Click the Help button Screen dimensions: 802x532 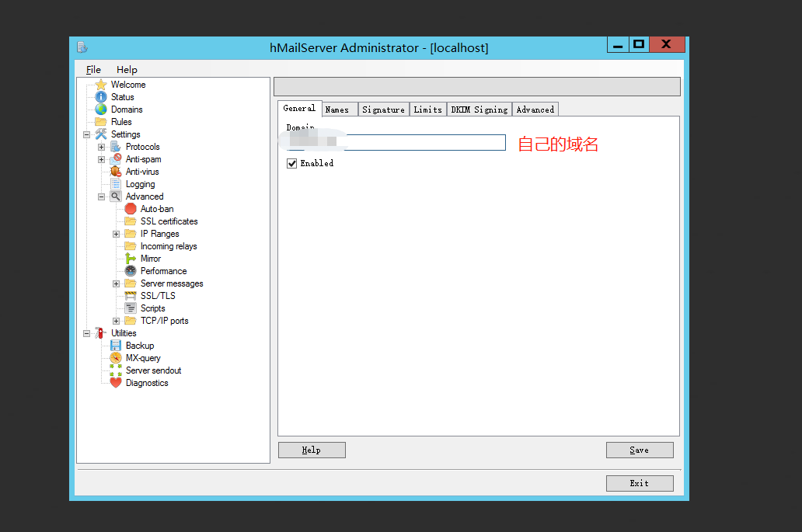click(312, 450)
